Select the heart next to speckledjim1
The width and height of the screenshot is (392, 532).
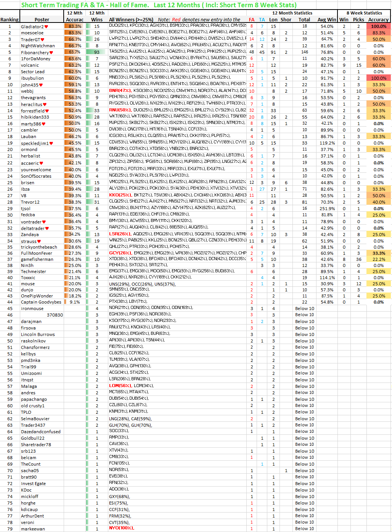(51, 143)
